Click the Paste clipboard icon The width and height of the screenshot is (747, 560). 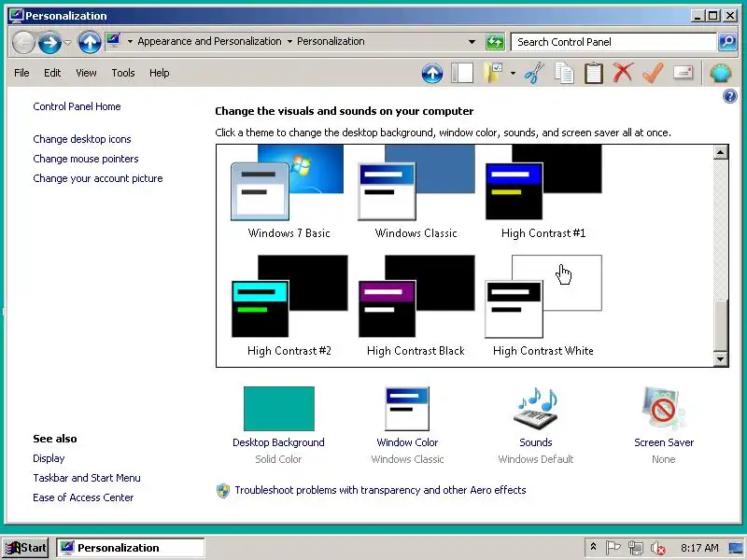click(594, 74)
